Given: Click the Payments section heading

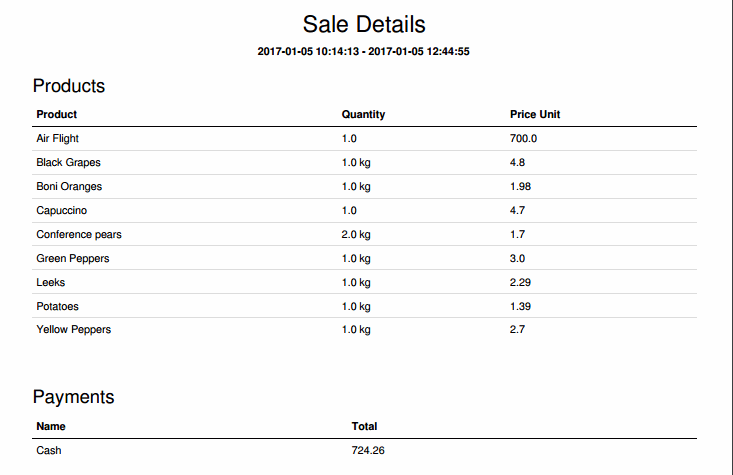Looking at the screenshot, I should click(x=73, y=397).
